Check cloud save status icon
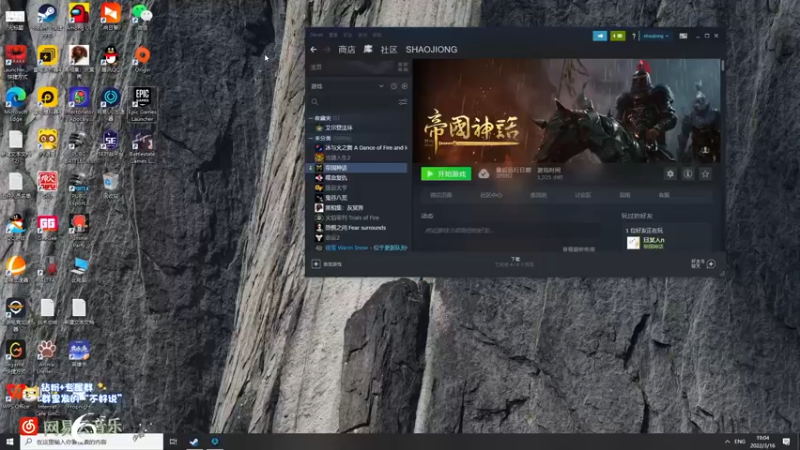 pyautogui.click(x=483, y=174)
